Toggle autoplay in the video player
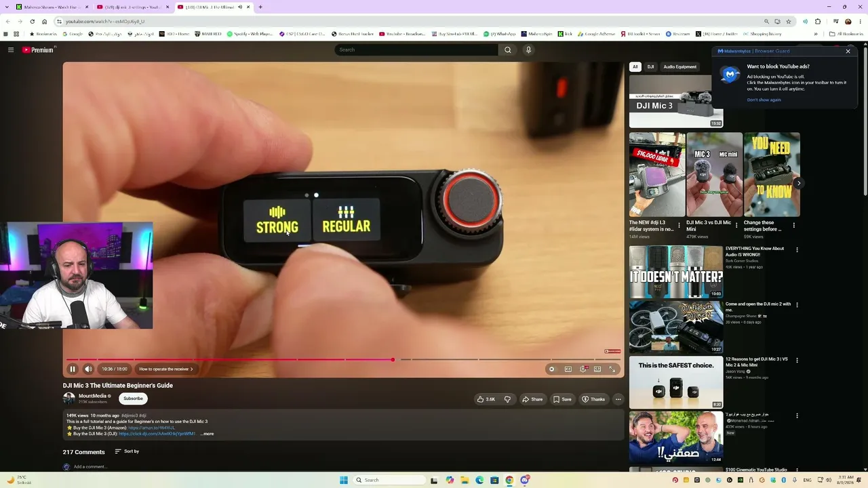 (552, 369)
